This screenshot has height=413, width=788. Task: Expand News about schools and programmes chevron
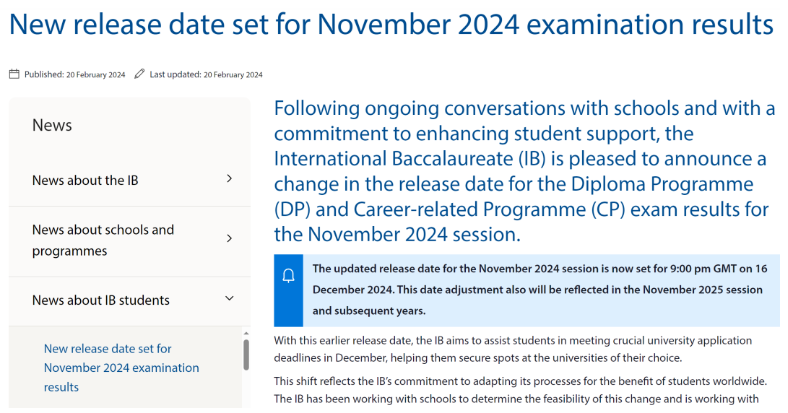229,238
